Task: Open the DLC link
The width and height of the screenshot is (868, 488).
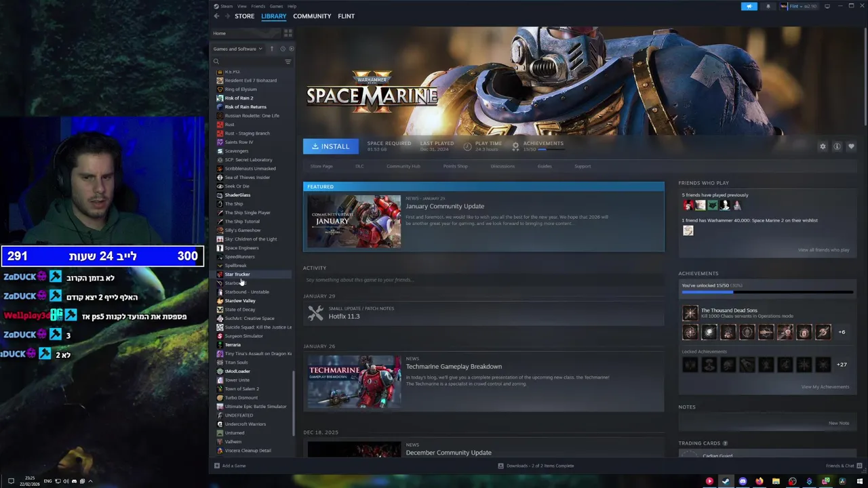Action: pos(359,166)
